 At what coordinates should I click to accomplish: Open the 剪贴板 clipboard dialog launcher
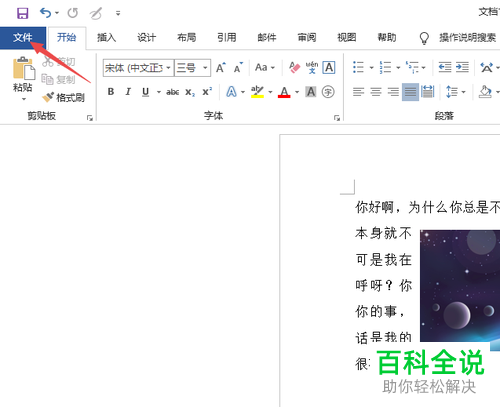pos(90,118)
